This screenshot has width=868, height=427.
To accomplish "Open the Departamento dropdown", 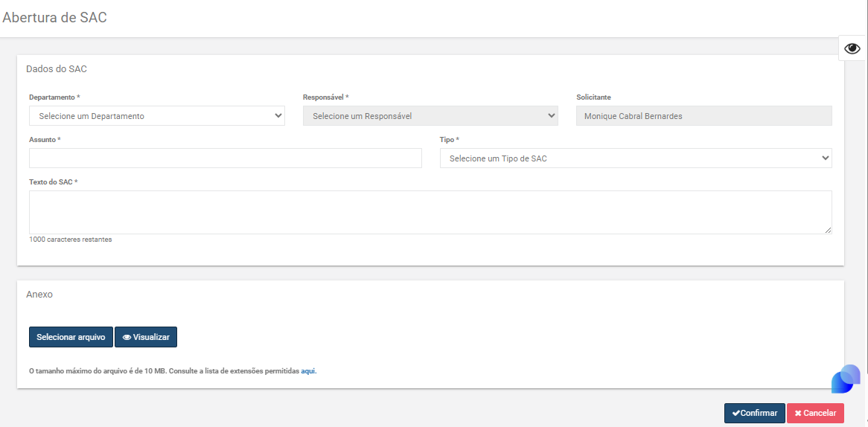I will 156,116.
